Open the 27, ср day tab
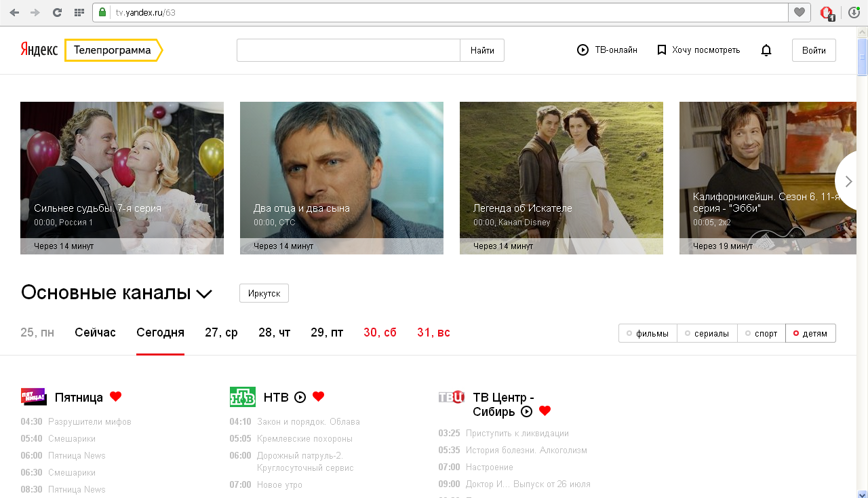 click(221, 332)
